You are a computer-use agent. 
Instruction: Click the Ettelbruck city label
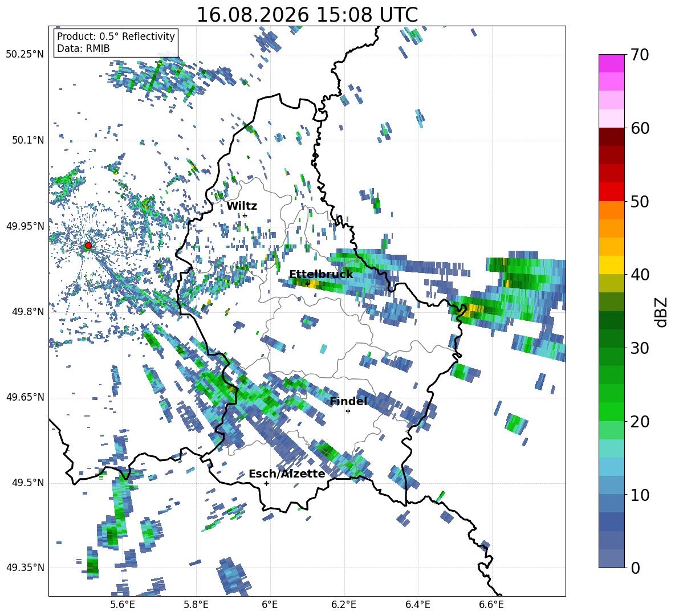(321, 275)
